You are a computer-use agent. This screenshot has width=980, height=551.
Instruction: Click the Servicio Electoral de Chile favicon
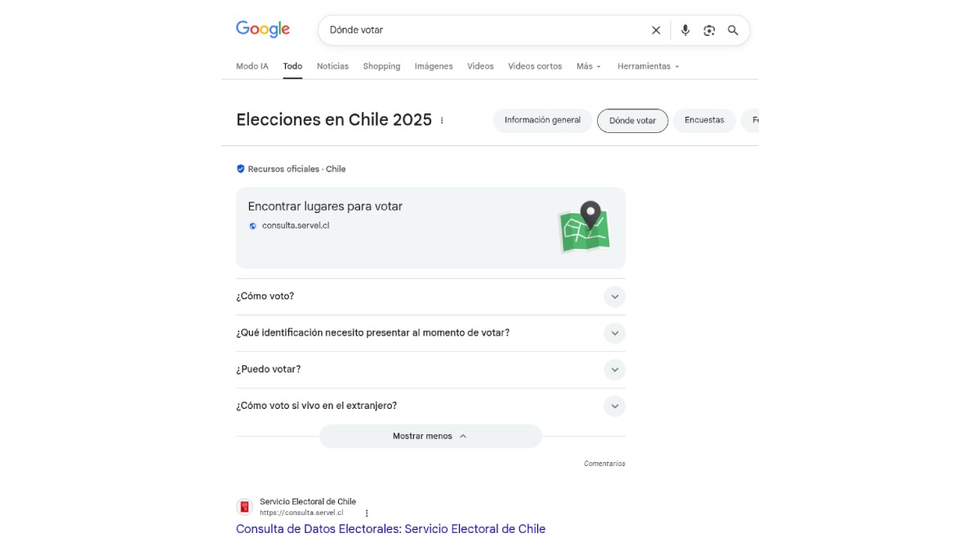click(245, 507)
